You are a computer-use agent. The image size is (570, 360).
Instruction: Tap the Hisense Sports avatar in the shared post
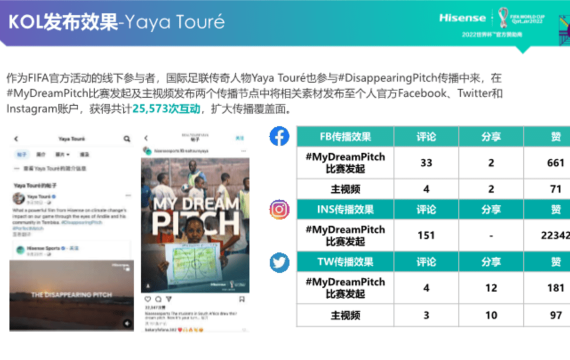[x=20, y=250]
